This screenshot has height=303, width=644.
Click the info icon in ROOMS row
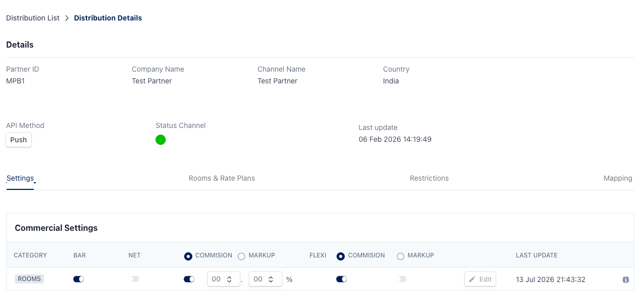pos(626,279)
